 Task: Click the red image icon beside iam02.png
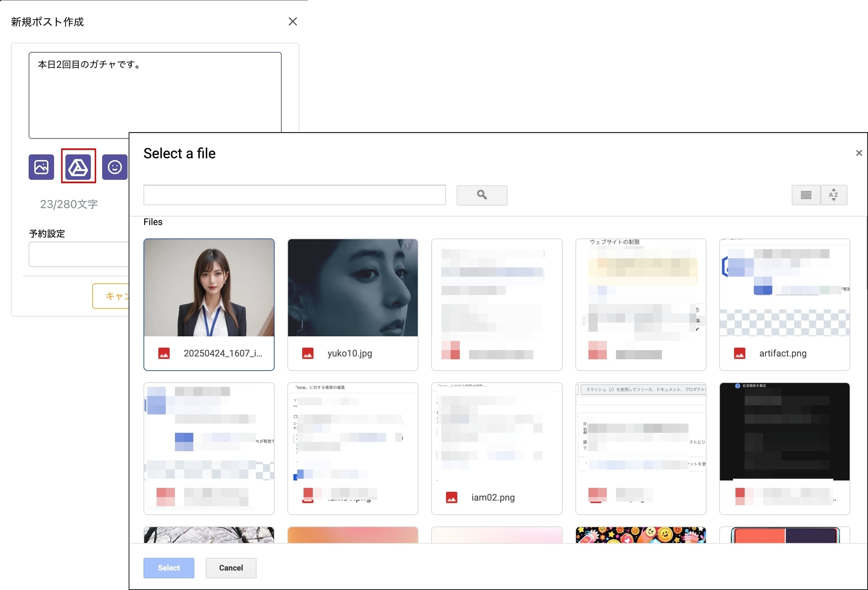pyautogui.click(x=451, y=497)
